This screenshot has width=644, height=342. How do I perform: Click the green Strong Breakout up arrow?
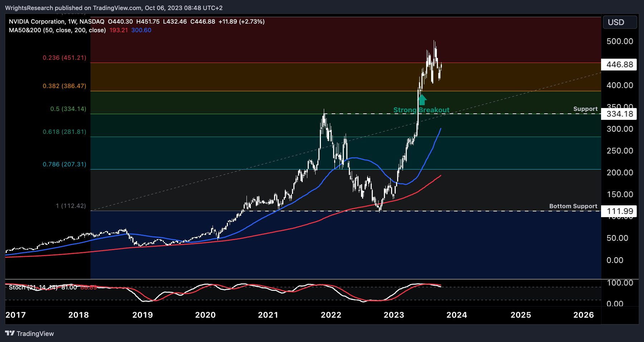(x=422, y=99)
